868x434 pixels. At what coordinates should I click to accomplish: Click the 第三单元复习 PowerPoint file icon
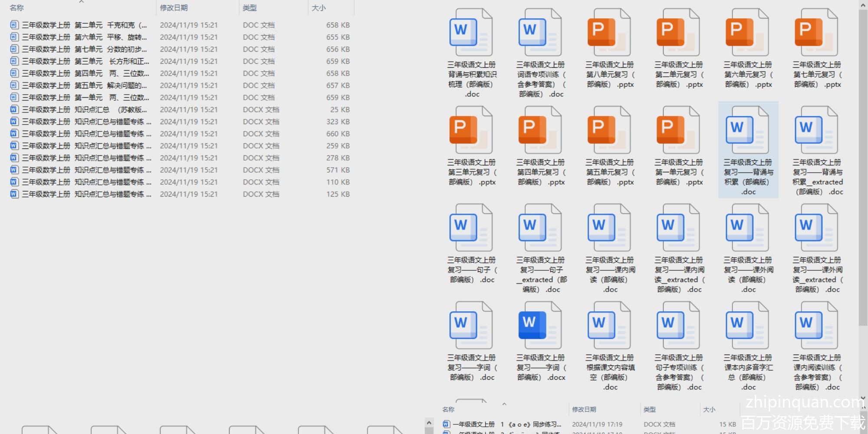click(471, 130)
